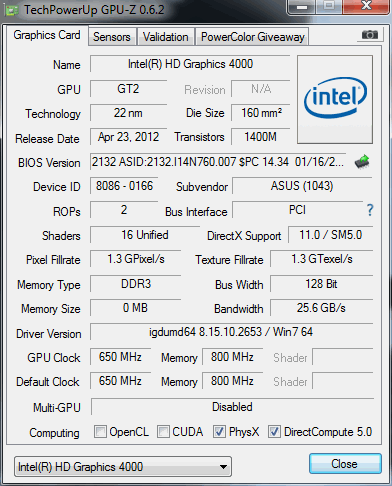Uncheck the PhysX checkbox

click(219, 431)
